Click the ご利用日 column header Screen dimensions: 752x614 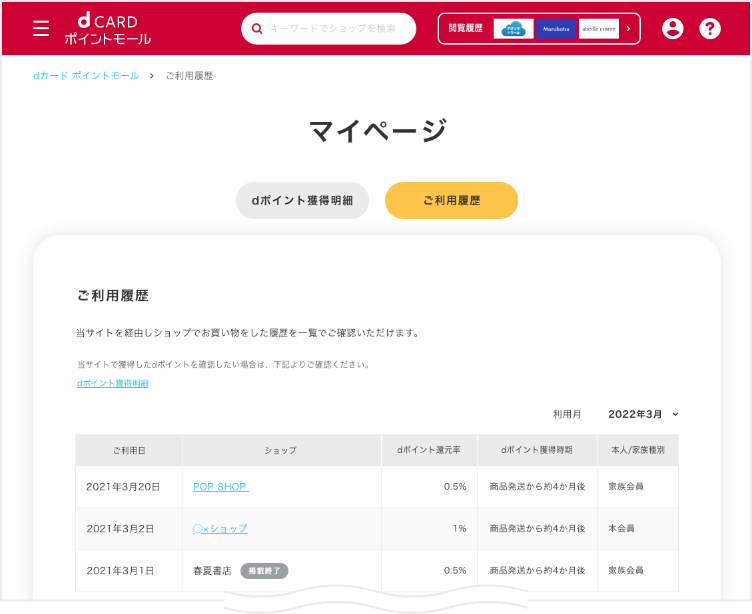pyautogui.click(x=128, y=451)
